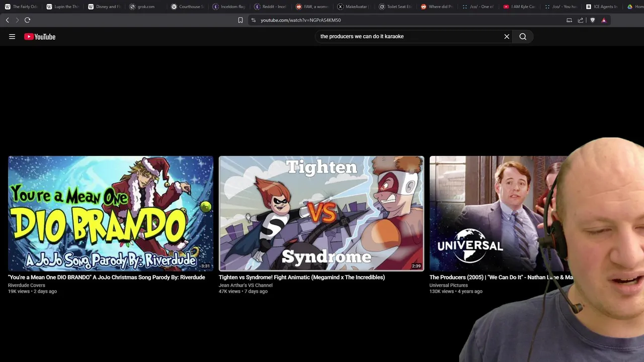This screenshot has height=362, width=644.
Task: Open the Tighten vs Syndrome video thumbnail
Action: tap(321, 213)
